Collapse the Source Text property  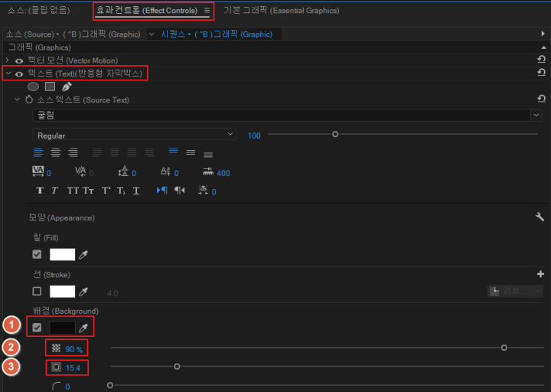pyautogui.click(x=17, y=100)
